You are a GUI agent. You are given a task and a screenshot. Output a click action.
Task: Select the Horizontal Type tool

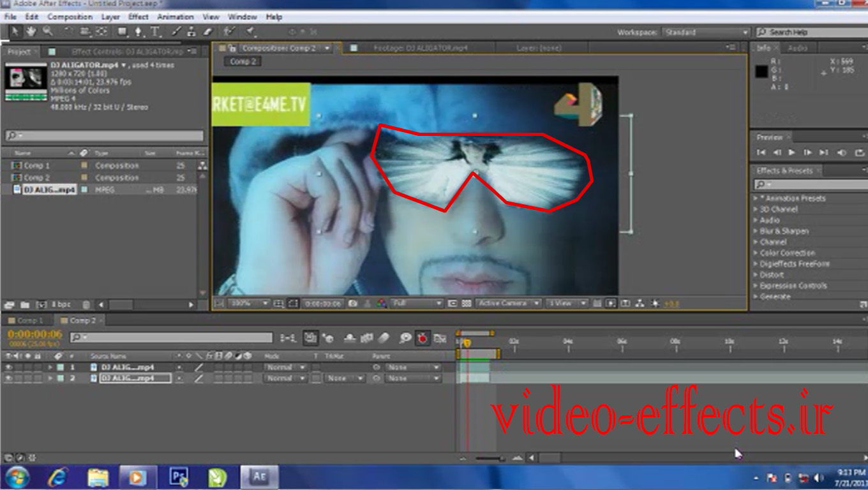[156, 31]
